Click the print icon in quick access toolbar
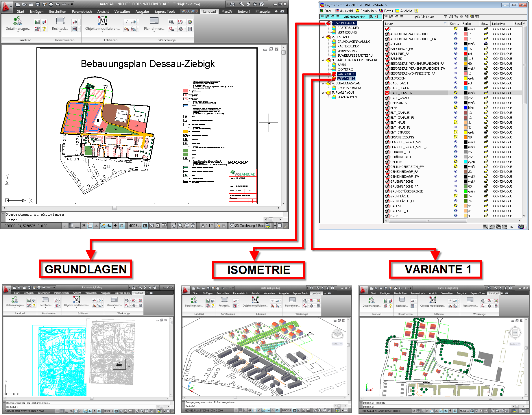Image resolution: width=532 pixels, height=415 pixels. [51, 4]
